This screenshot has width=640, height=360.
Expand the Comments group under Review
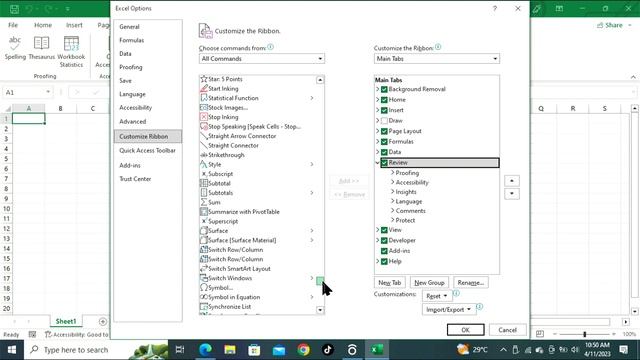coord(392,211)
